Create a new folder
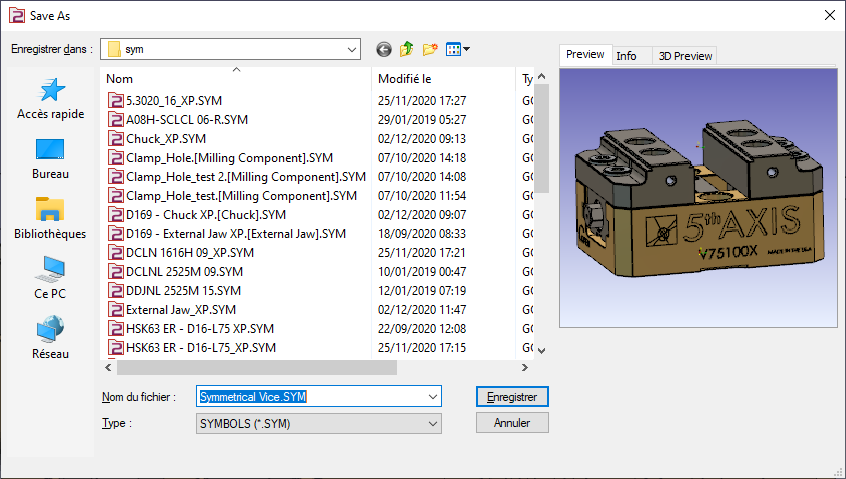The image size is (846, 479). 431,49
